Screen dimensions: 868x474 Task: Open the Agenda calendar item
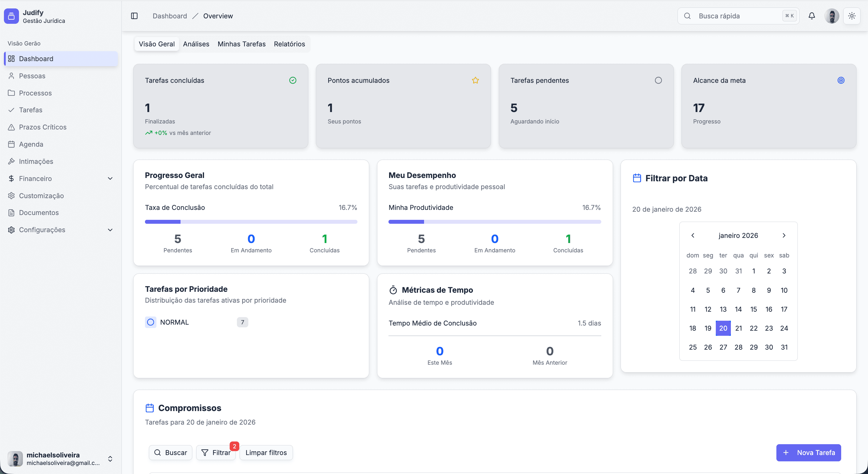(x=31, y=144)
